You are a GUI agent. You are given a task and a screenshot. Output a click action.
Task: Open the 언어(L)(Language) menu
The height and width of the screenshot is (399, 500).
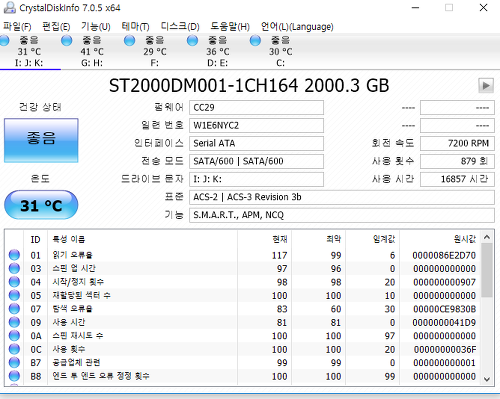[x=297, y=26]
